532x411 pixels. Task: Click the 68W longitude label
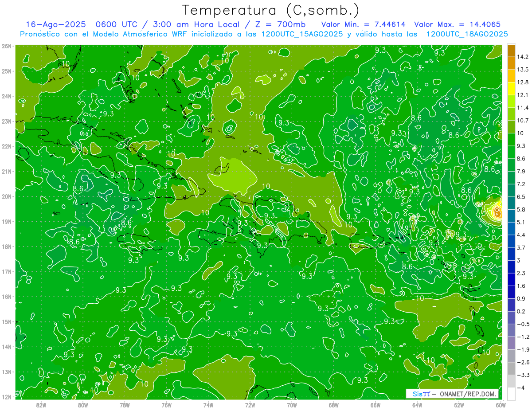pyautogui.click(x=334, y=405)
